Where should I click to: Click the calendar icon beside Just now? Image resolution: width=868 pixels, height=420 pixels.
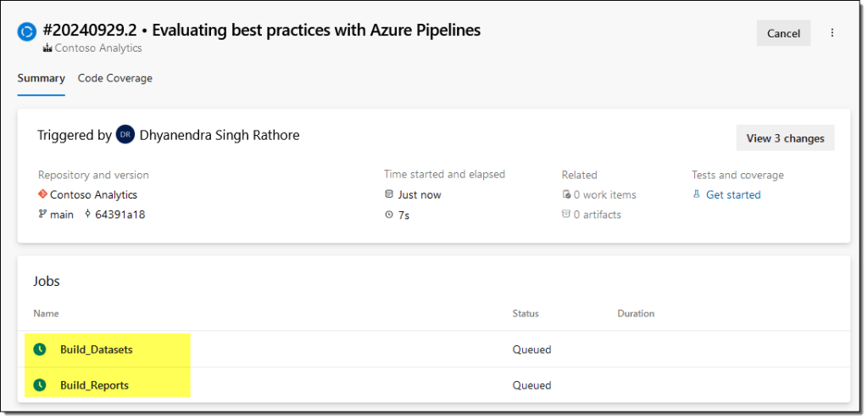click(x=389, y=194)
